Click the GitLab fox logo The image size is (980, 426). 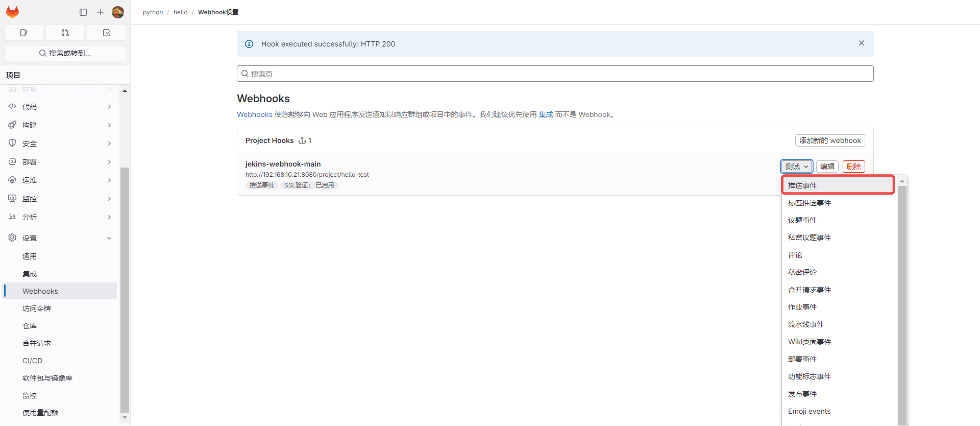click(13, 12)
